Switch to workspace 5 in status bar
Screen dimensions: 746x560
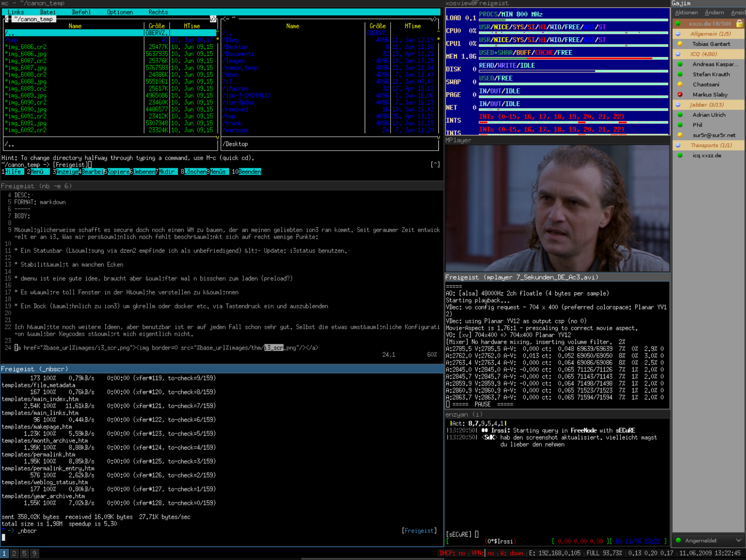[x=24, y=553]
